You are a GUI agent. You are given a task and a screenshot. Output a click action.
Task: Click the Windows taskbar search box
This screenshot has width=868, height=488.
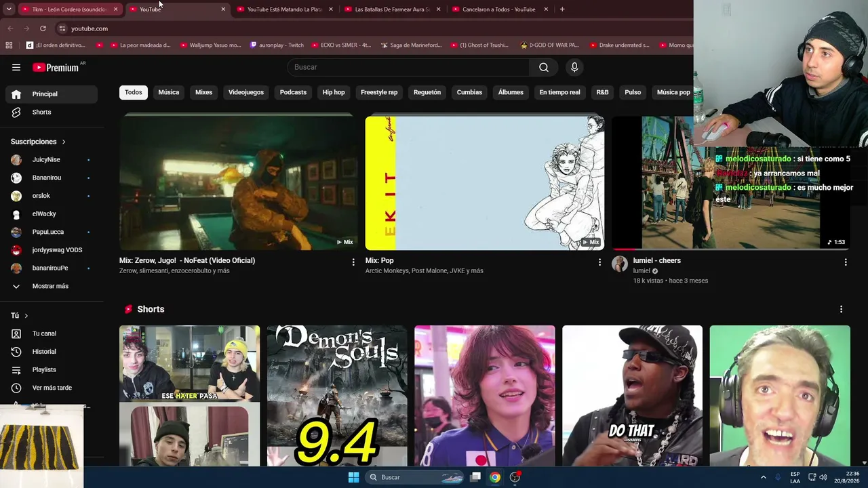414,477
